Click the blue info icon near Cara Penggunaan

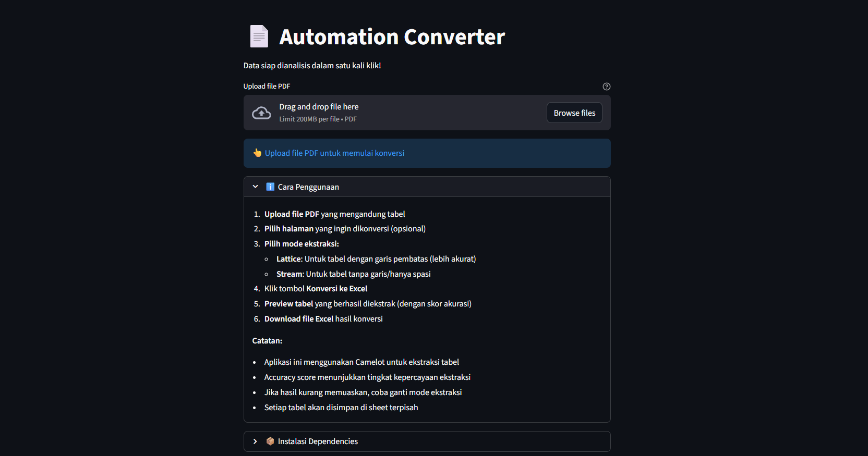270,187
